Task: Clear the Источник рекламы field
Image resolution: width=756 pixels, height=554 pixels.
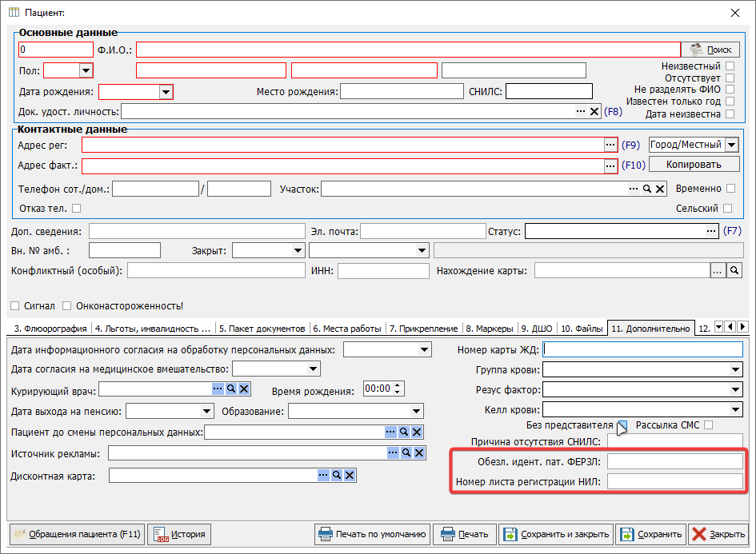Action: coord(417,453)
